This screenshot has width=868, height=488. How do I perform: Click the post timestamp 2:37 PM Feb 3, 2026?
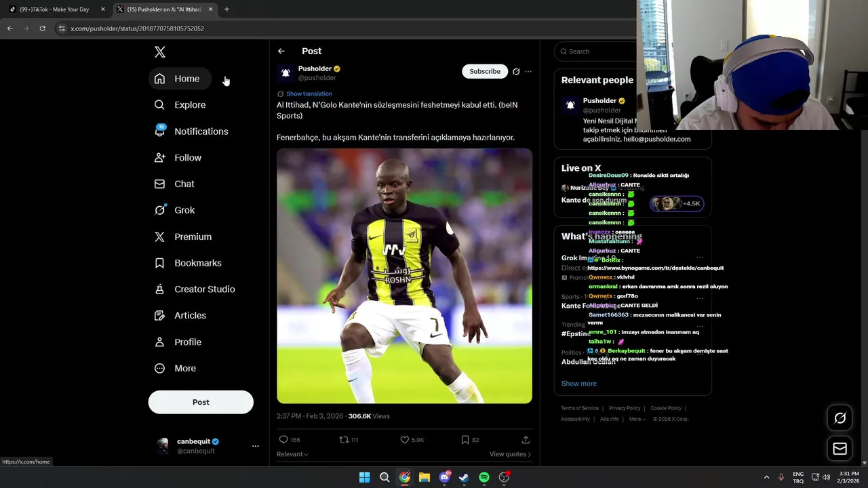point(310,416)
